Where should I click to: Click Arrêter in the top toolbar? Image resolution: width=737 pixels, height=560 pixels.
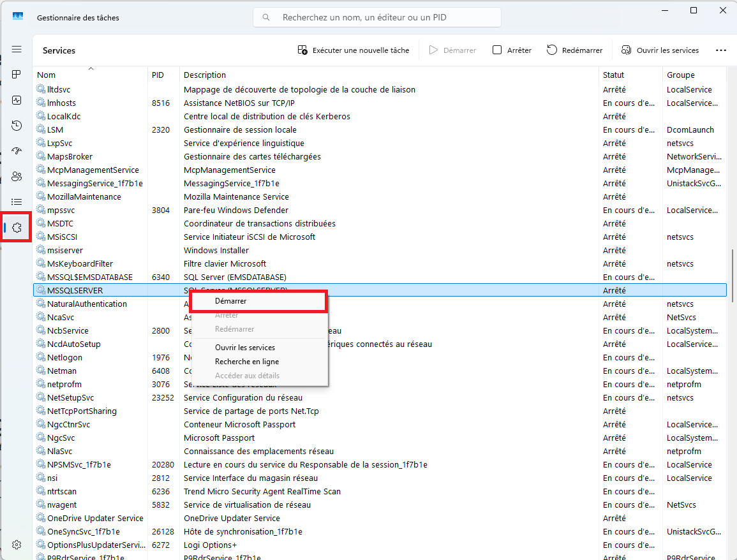click(x=512, y=50)
